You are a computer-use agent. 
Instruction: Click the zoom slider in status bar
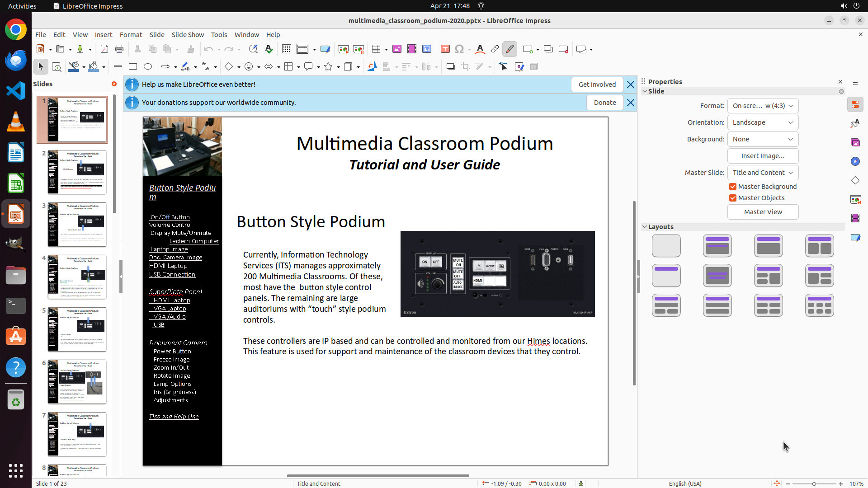pos(814,484)
